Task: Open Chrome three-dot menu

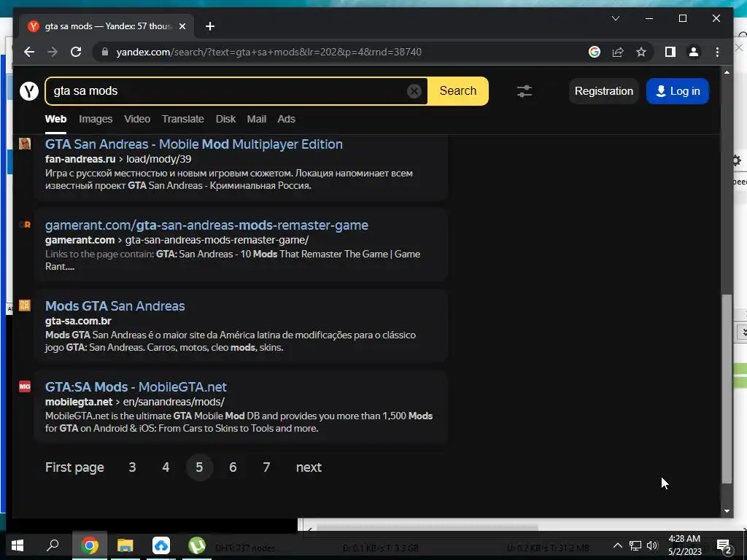Action: click(x=718, y=52)
